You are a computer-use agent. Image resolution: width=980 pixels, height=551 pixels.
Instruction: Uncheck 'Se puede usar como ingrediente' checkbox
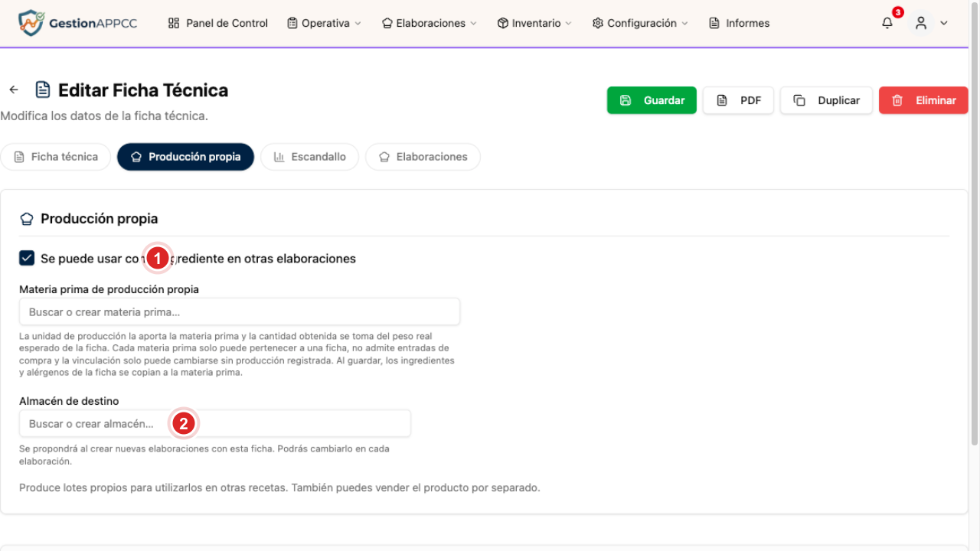[x=27, y=258]
